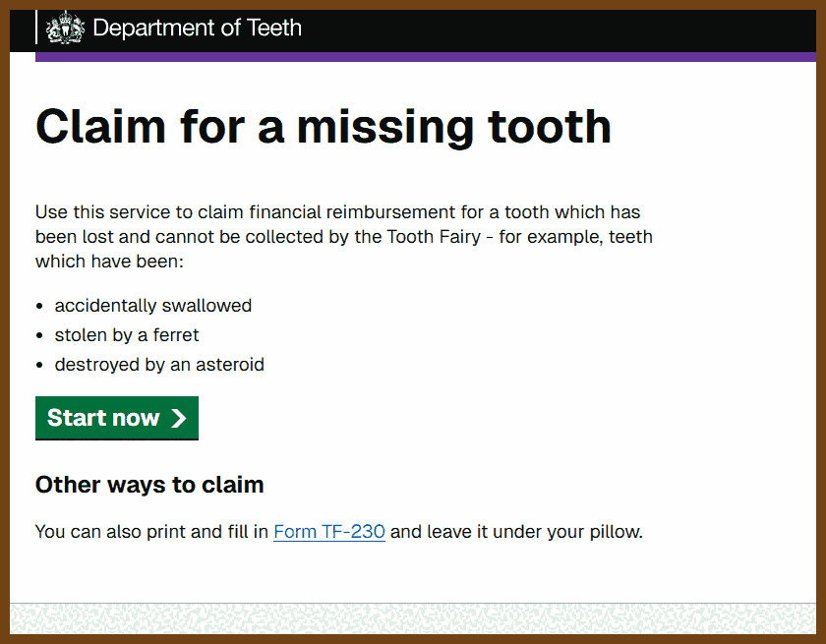Select the destroyed by an asteroid item
Viewport: 826px width, 644px height.
pyautogui.click(x=159, y=365)
